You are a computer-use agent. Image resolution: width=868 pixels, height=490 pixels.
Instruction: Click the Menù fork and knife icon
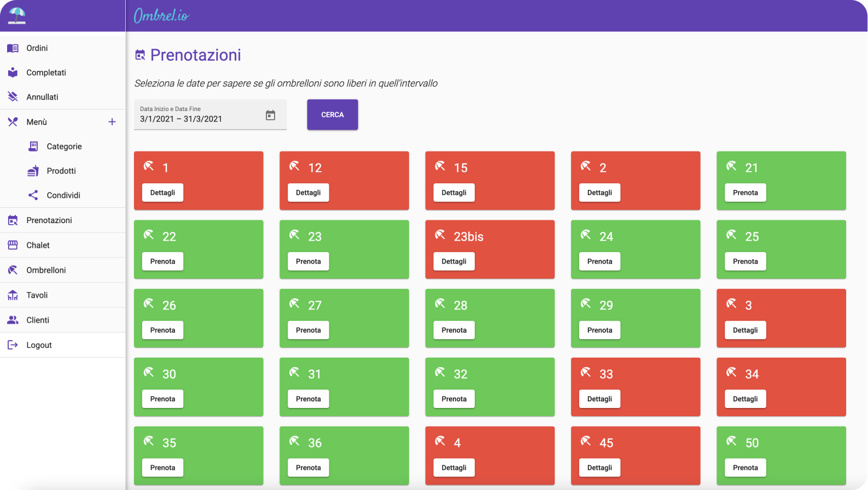(13, 122)
